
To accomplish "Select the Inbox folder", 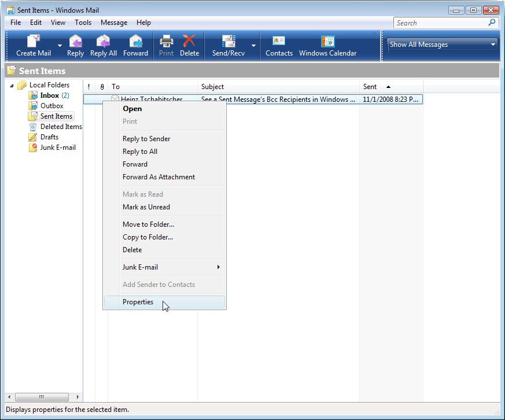I will click(x=50, y=95).
